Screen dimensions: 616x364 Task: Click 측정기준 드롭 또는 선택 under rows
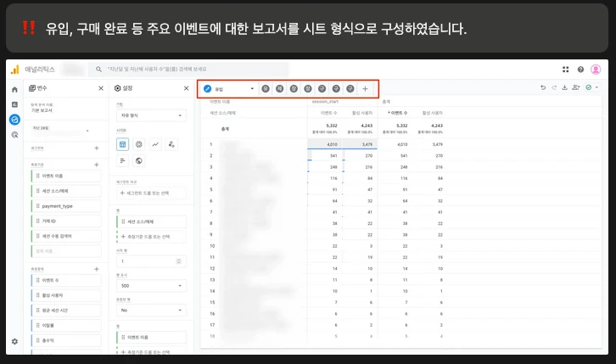click(x=151, y=237)
